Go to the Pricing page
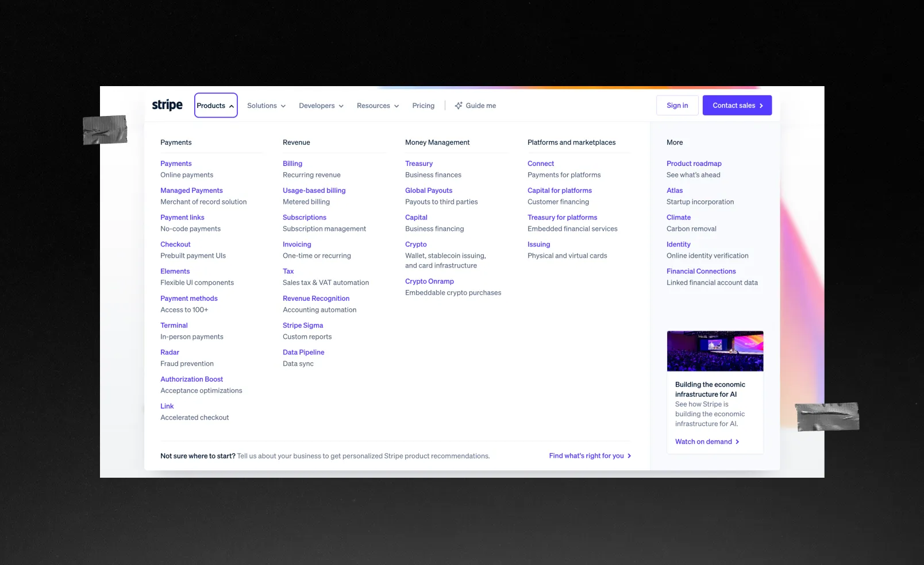The height and width of the screenshot is (565, 924). point(423,106)
